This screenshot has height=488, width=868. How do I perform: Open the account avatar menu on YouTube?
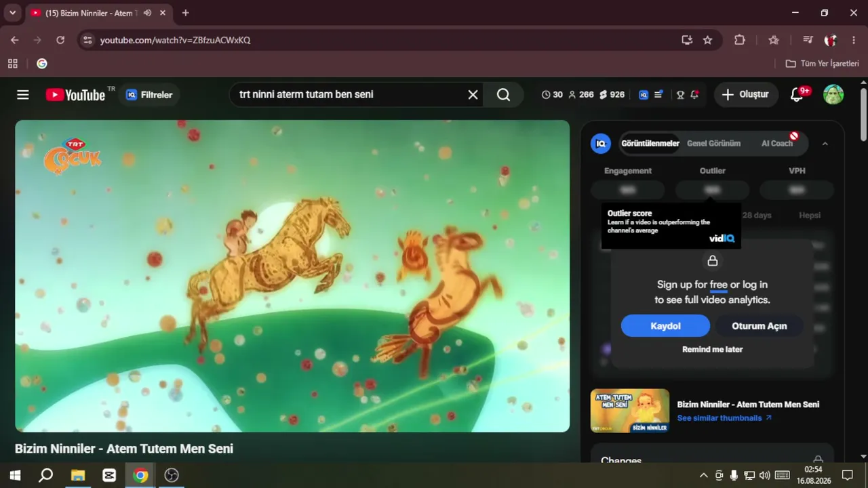833,95
